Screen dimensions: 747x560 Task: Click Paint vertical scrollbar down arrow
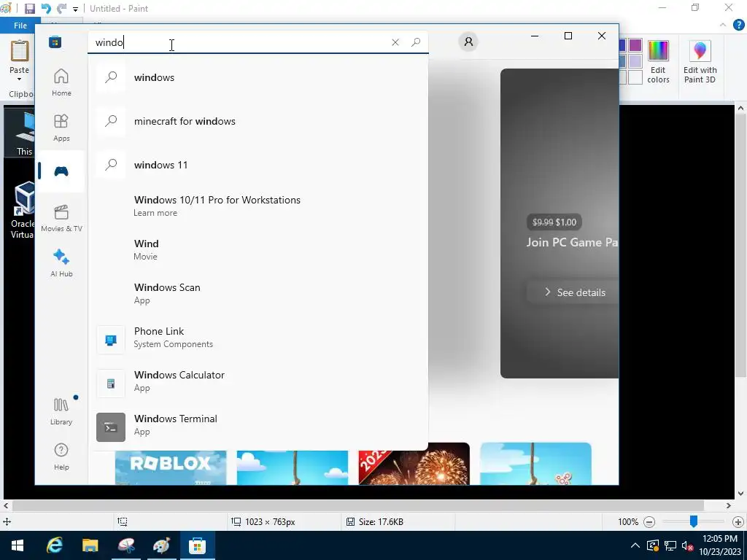740,494
